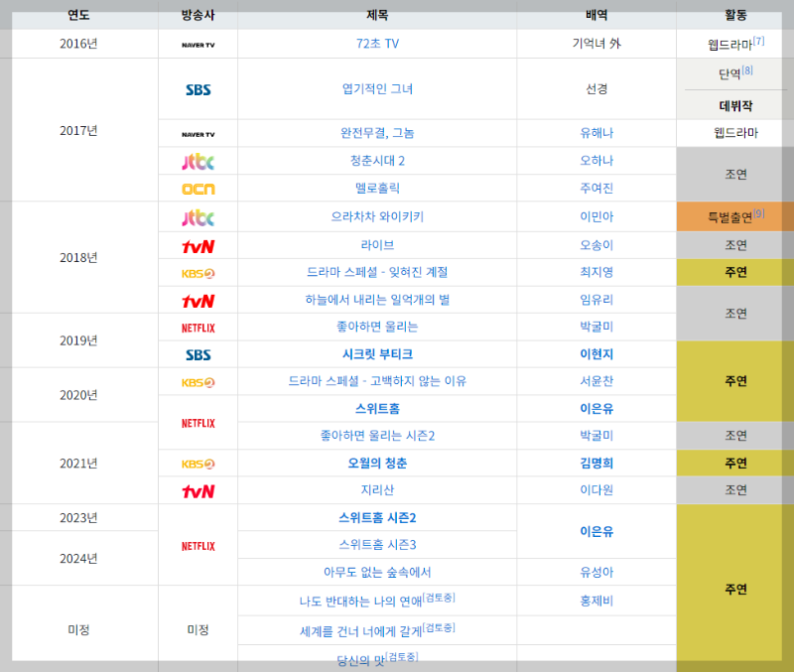Open 좋아하면 울리는 시즌2 link
794x672 pixels.
[377, 436]
